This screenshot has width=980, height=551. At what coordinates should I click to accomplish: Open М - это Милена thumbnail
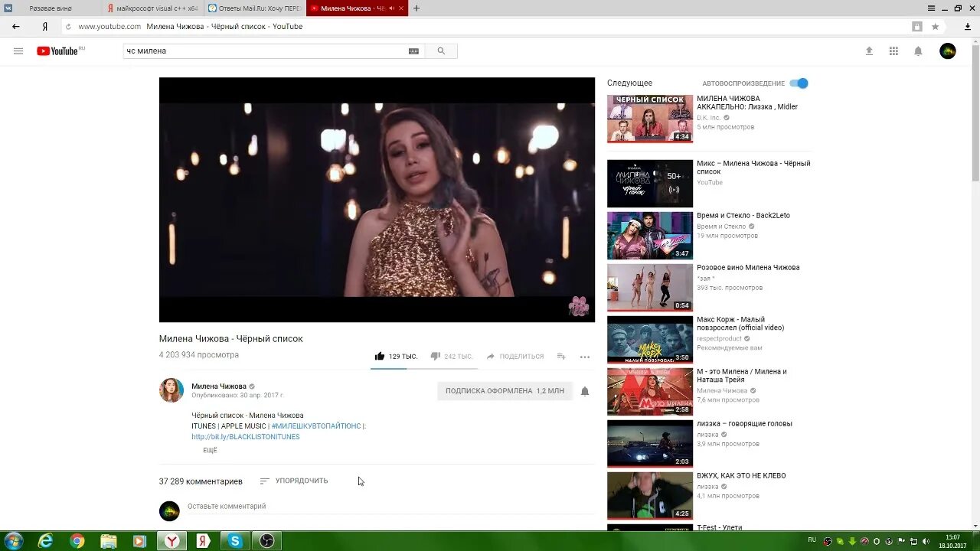pyautogui.click(x=650, y=392)
